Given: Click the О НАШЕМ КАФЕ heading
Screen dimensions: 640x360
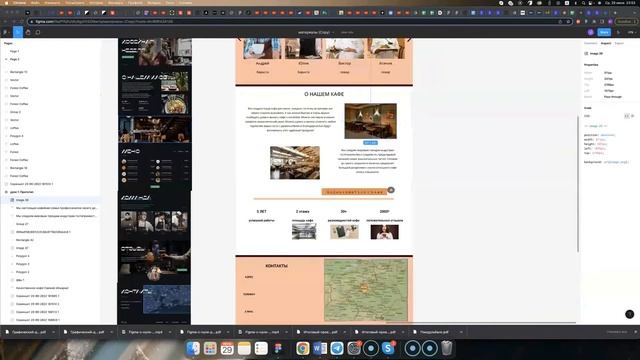Looking at the screenshot, I should coord(324,94).
